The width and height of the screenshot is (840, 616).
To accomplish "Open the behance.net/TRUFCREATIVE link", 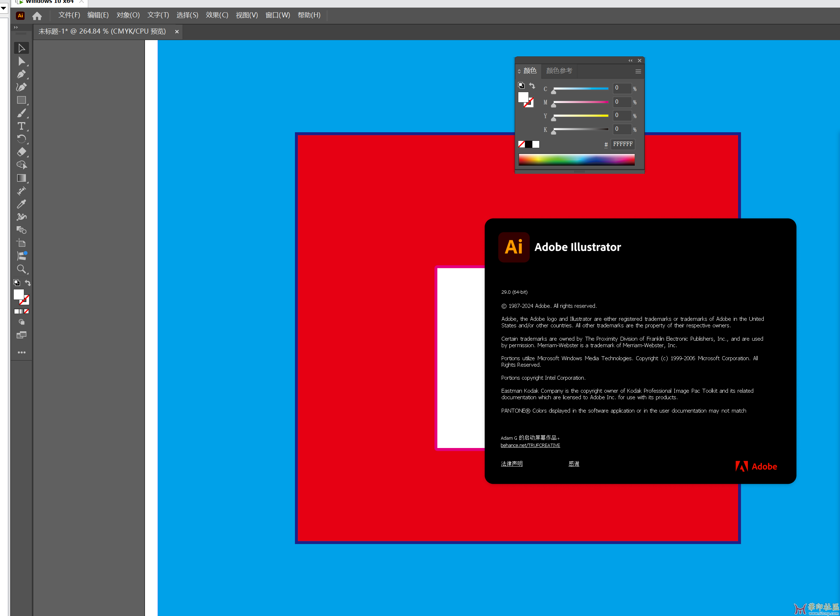I will tap(530, 445).
